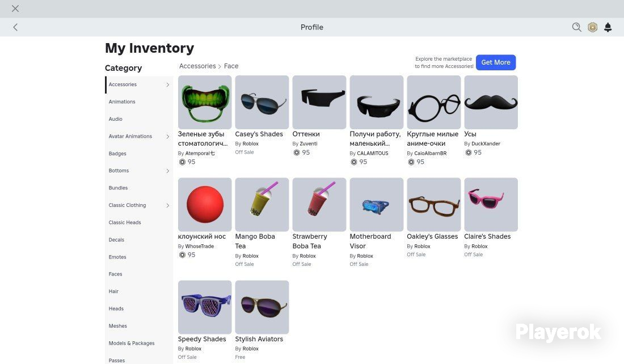Select the Badges category
This screenshot has height=364, width=624.
tap(139, 154)
